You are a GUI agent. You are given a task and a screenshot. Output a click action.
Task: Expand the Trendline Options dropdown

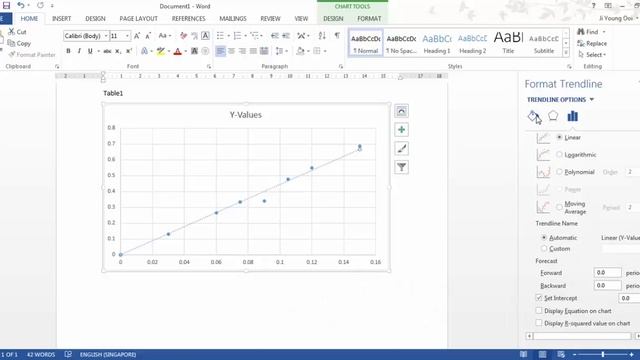pyautogui.click(x=592, y=100)
